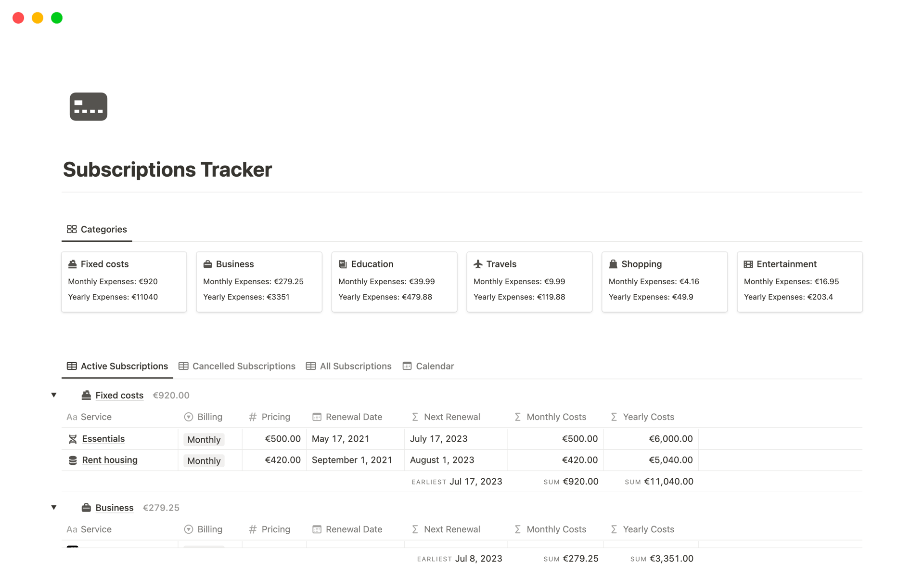The height and width of the screenshot is (578, 924).
Task: Click the macOS red close button
Action: coord(19,17)
